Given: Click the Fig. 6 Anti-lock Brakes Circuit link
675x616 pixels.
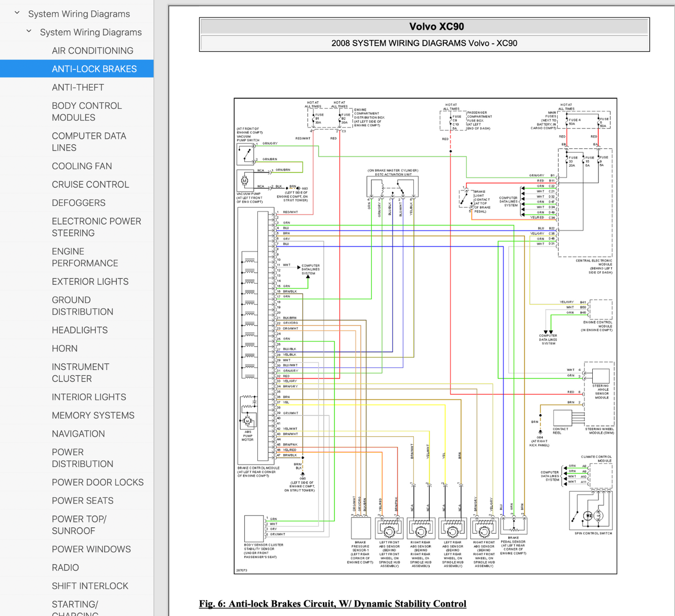Looking at the screenshot, I should 332,603.
